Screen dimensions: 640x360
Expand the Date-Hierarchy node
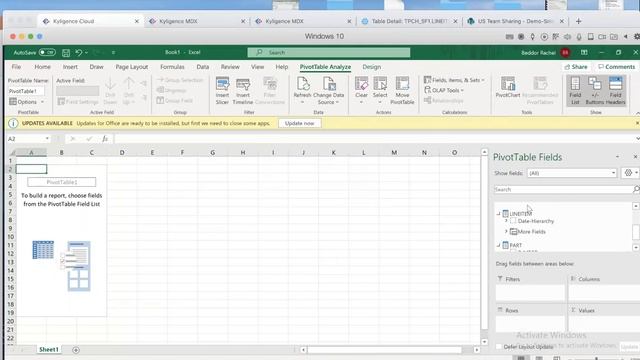click(506, 221)
